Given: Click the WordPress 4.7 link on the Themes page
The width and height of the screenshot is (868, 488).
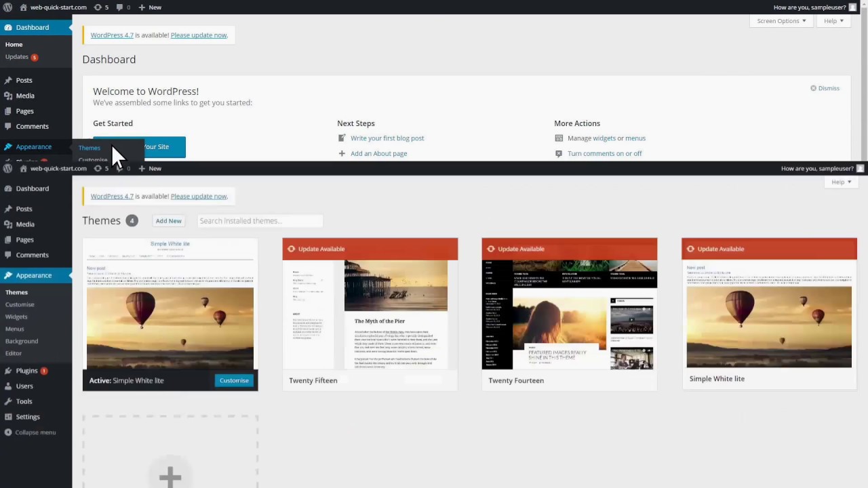Looking at the screenshot, I should [x=112, y=197].
